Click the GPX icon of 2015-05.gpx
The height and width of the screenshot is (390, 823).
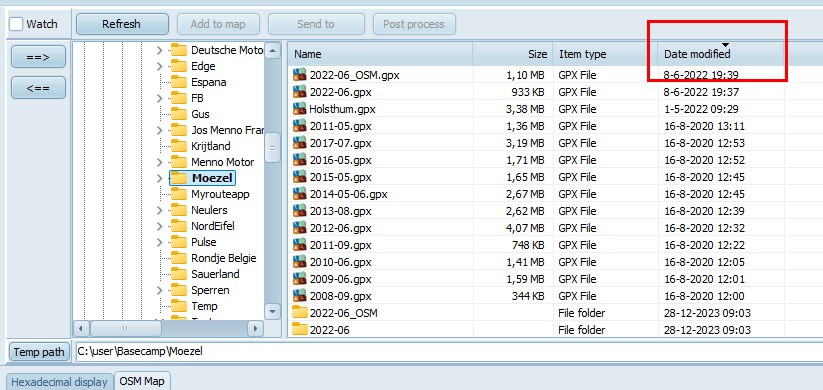300,177
